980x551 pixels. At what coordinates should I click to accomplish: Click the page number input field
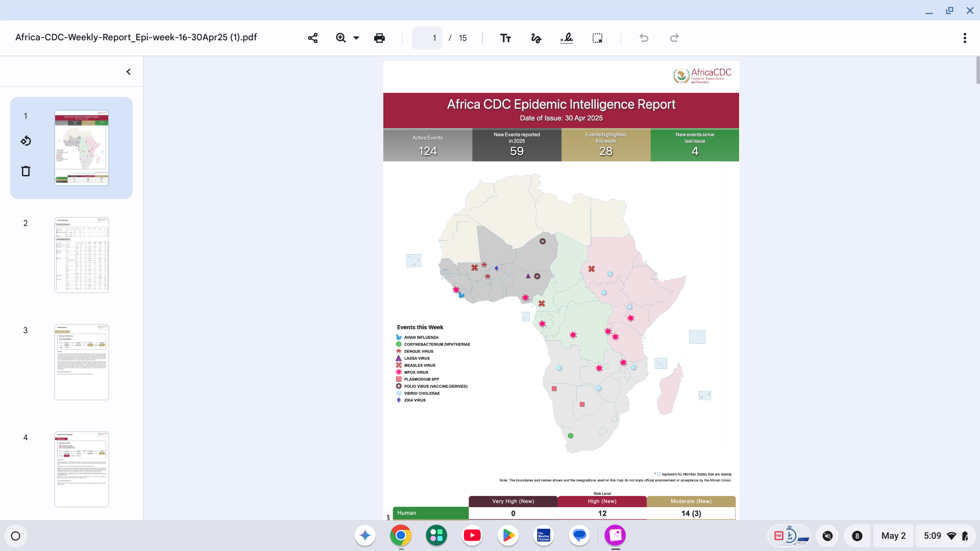click(x=427, y=38)
